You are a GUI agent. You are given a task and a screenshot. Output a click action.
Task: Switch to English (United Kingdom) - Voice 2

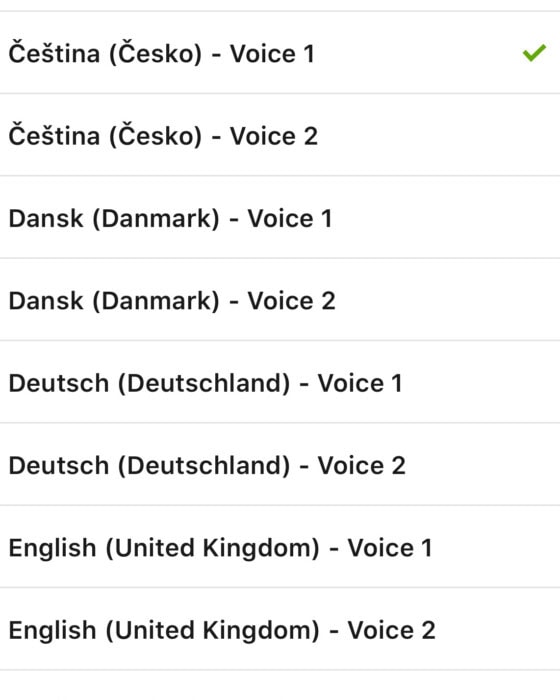click(x=280, y=629)
